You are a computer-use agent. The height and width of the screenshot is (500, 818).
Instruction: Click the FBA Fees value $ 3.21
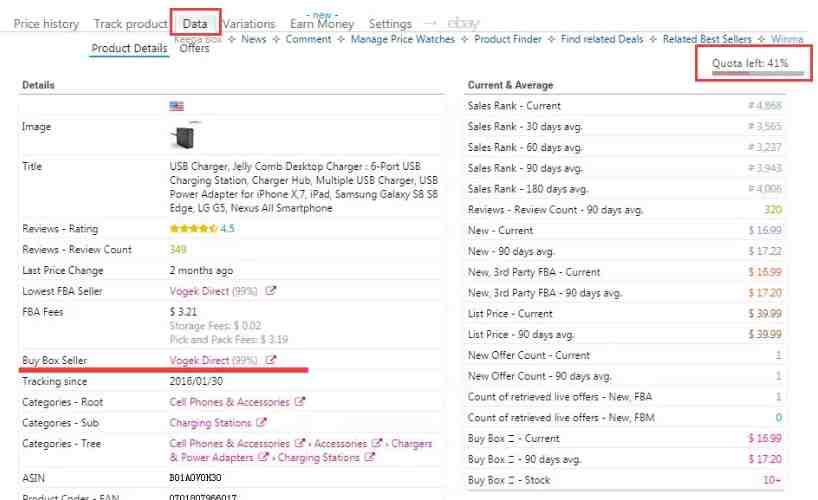pyautogui.click(x=183, y=312)
